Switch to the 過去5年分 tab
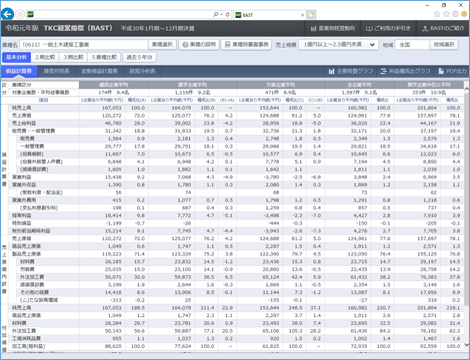Image resolution: width=470 pixels, height=360 pixels. tap(139, 57)
